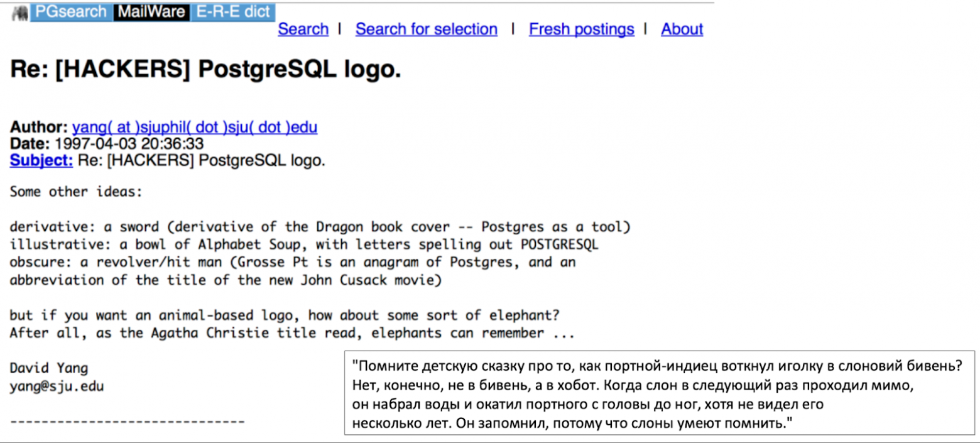Open Search for selection

coord(426,29)
